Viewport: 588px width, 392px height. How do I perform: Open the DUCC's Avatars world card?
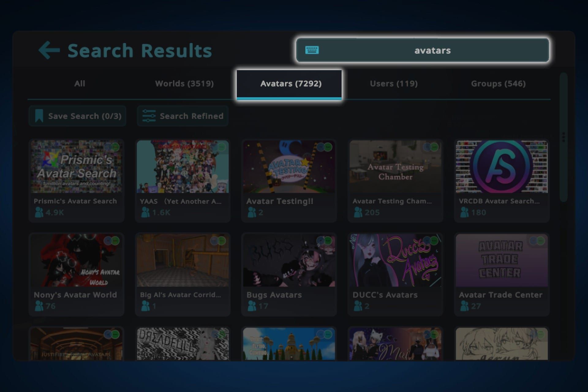point(395,274)
